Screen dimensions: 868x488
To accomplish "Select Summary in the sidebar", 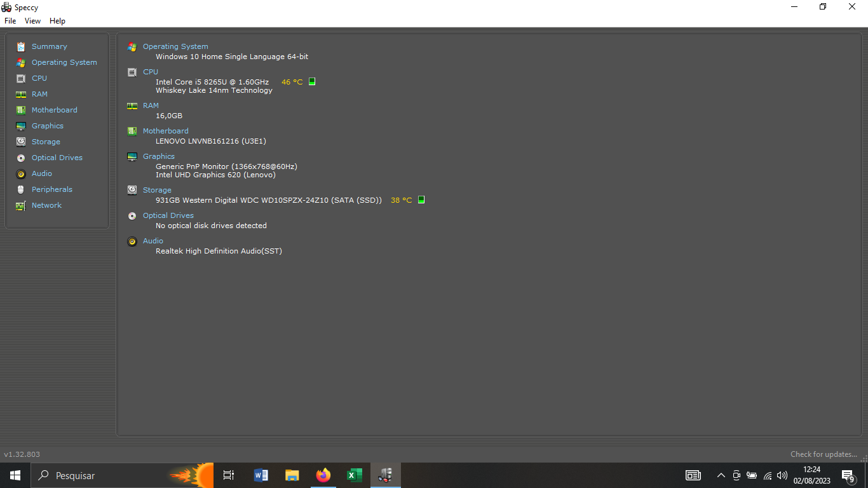I will [50, 46].
